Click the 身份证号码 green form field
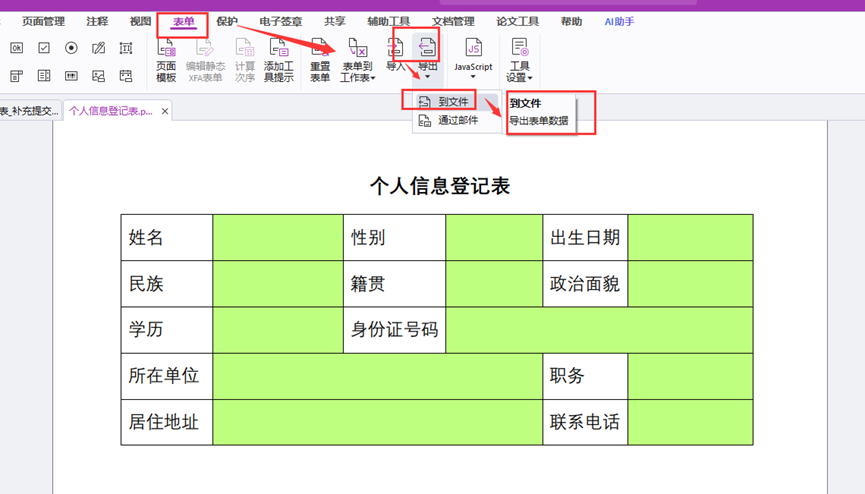Image resolution: width=865 pixels, height=494 pixels. coord(598,330)
